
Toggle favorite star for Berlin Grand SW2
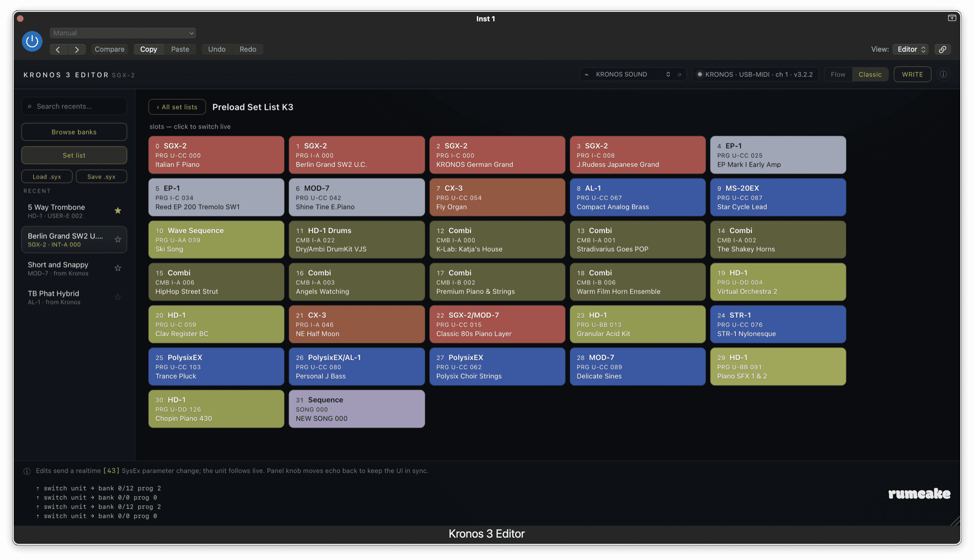(x=118, y=240)
